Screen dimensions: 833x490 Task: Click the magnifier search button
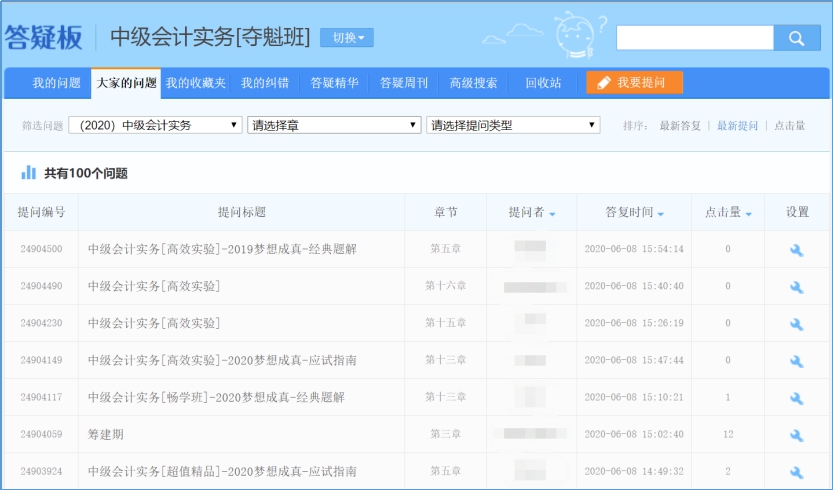(796, 38)
